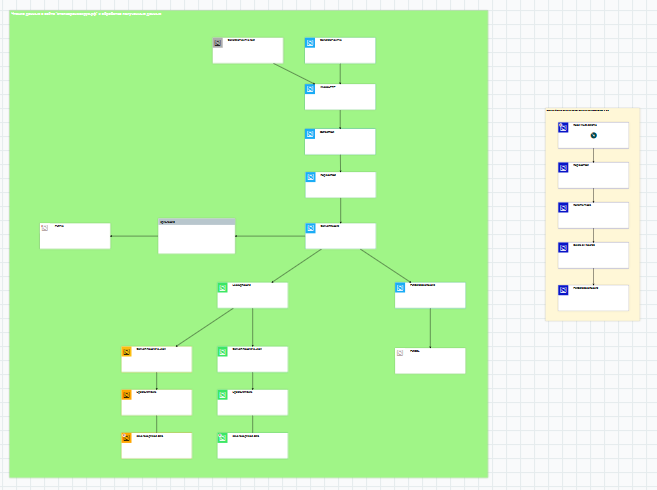Click dark-blue icon on first node of beige group

(x=563, y=127)
